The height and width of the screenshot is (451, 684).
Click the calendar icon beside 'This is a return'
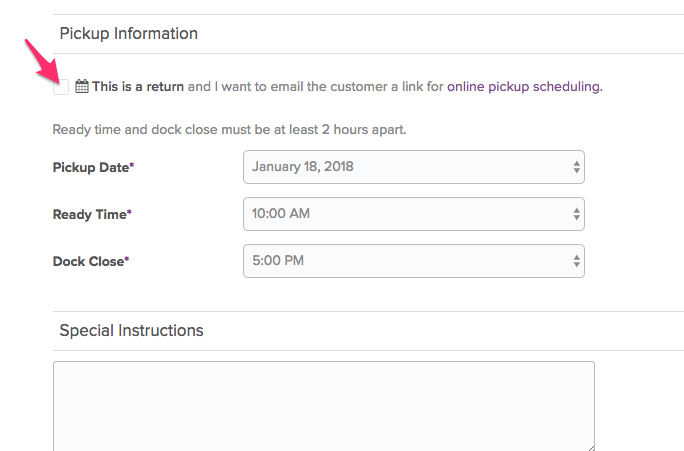(x=82, y=86)
